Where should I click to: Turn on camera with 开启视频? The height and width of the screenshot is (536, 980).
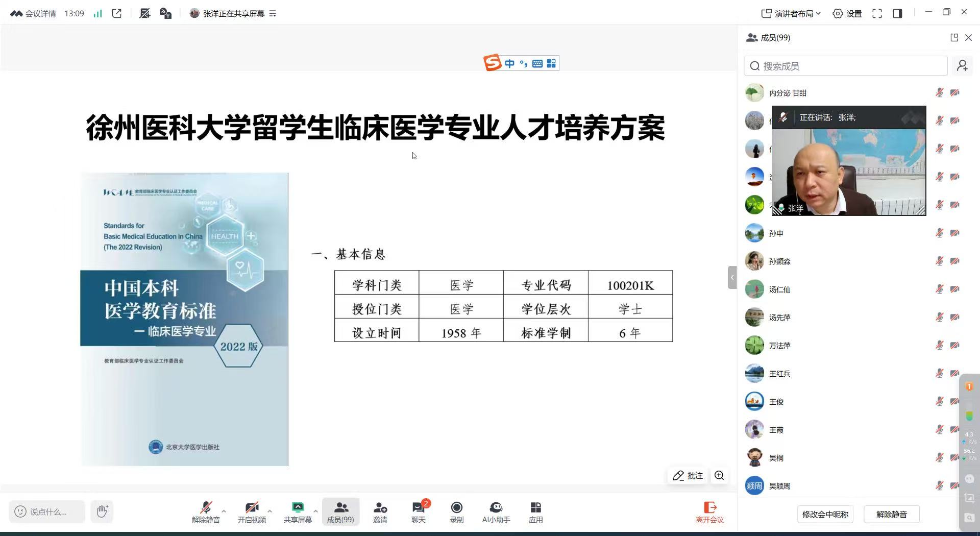click(x=252, y=512)
